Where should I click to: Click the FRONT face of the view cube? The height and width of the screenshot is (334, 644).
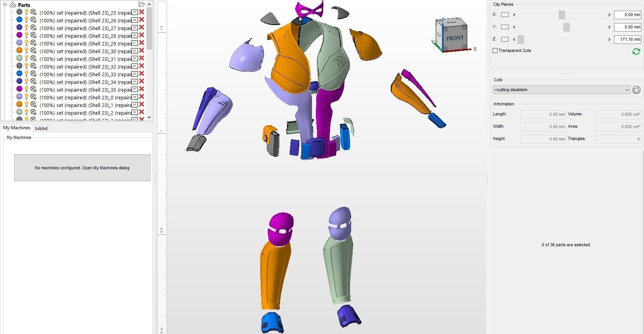click(x=455, y=38)
